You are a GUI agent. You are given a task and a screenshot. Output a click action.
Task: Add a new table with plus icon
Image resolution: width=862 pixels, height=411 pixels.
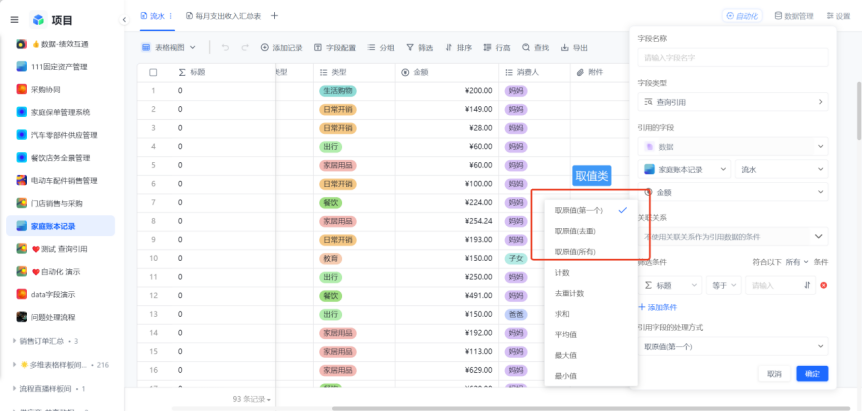(274, 16)
